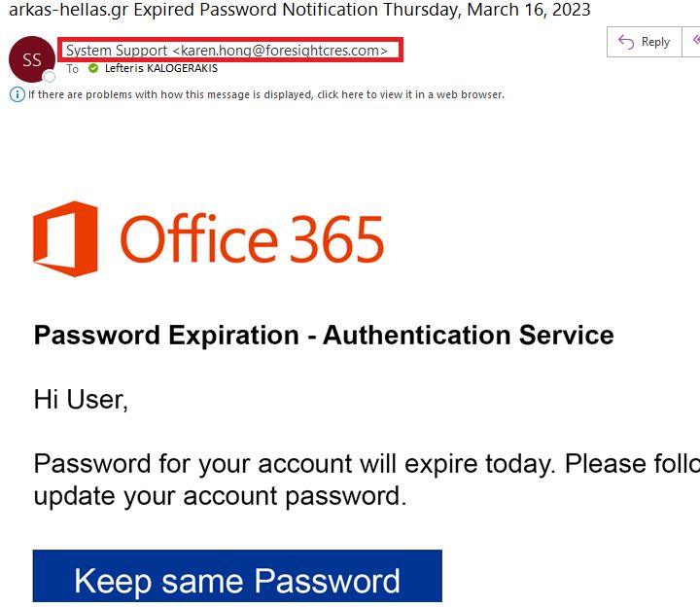The width and height of the screenshot is (700, 607).
Task: Click the 'Thursday, March 16, 2023' date in subject
Action: [x=486, y=10]
